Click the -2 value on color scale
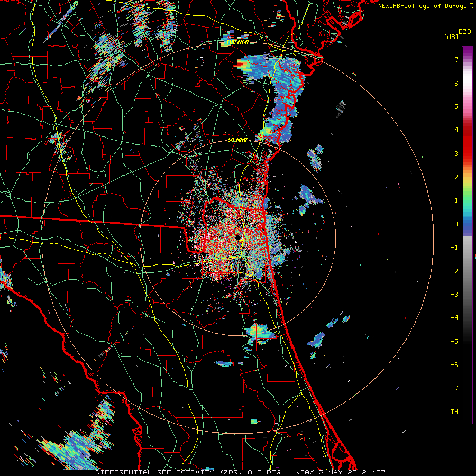Screen dimensions: 476x476 point(454,271)
